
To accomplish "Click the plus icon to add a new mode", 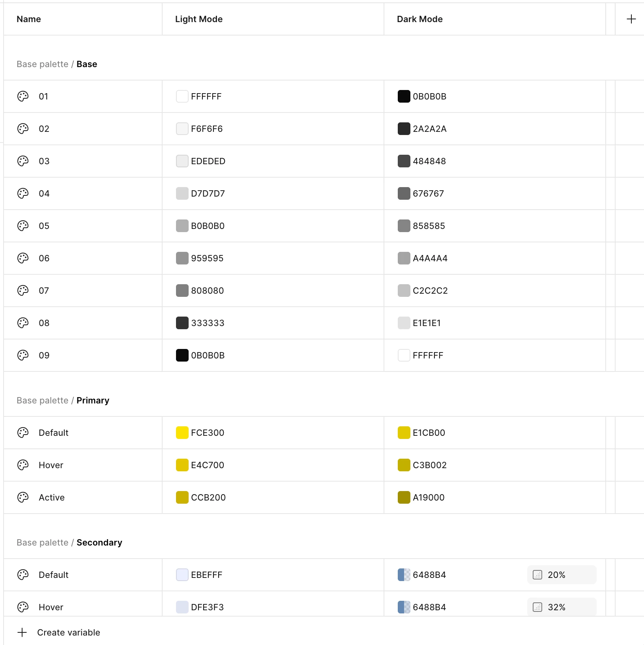I will tap(631, 19).
